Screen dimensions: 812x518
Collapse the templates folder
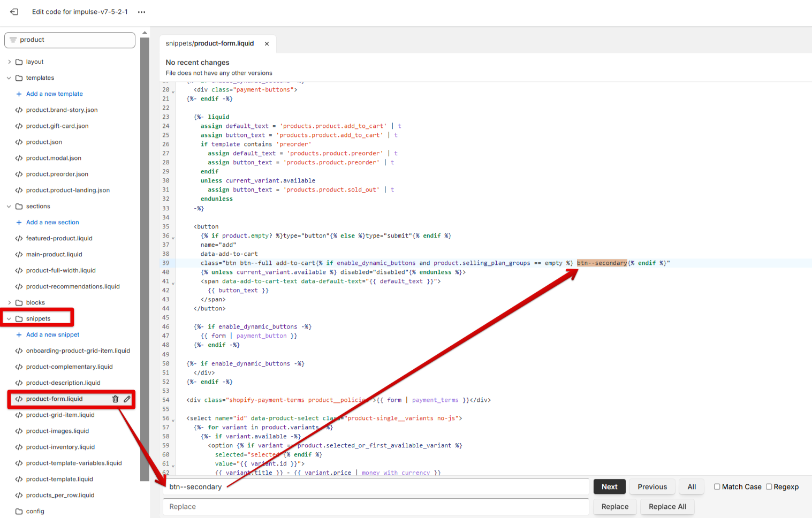(9, 78)
